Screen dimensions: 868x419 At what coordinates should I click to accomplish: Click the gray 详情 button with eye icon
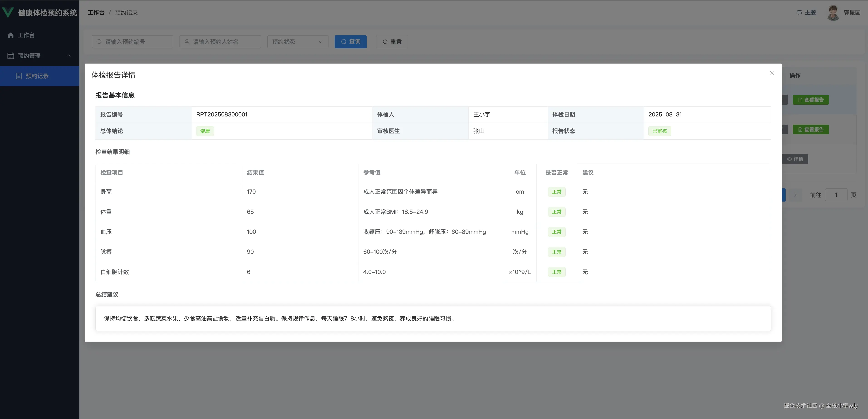click(795, 159)
